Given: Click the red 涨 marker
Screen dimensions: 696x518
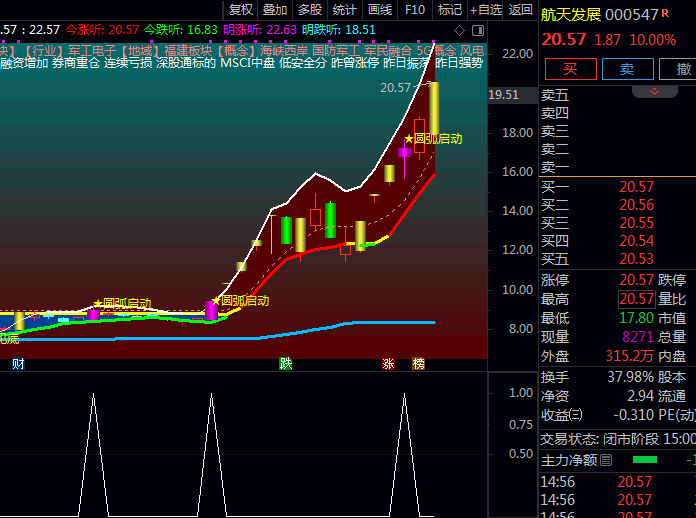Looking at the screenshot, I should [x=388, y=364].
